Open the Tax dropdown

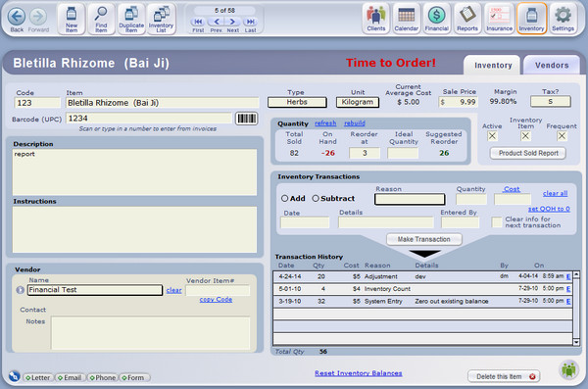tap(551, 101)
